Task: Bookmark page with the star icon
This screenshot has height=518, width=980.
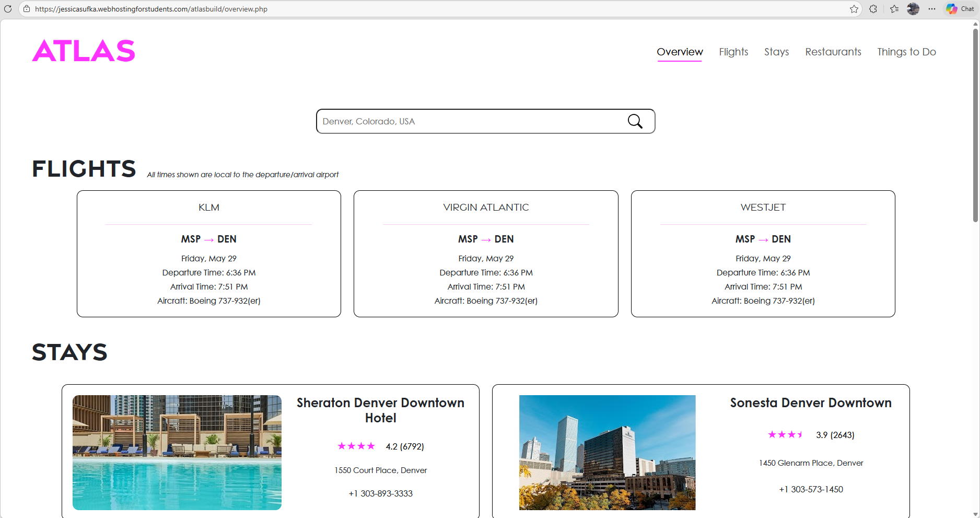Action: point(854,9)
